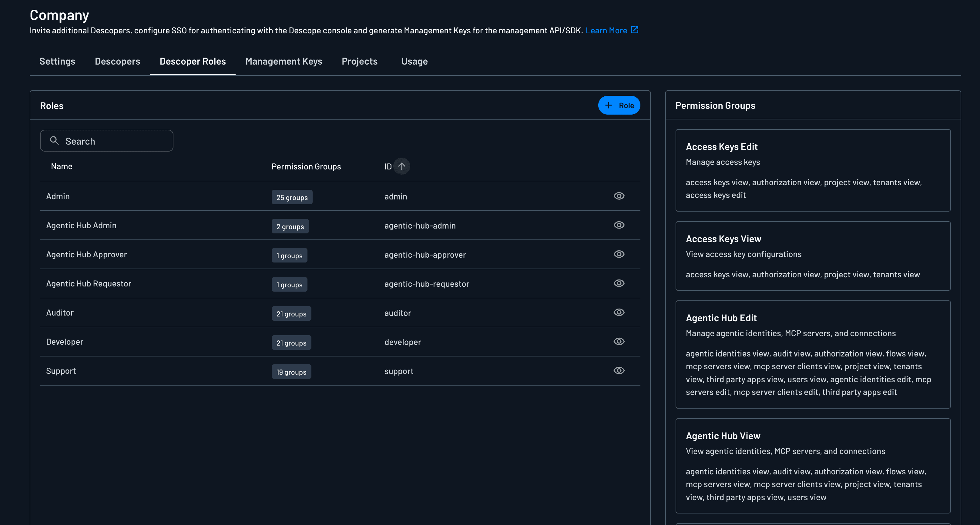Viewport: 980px width, 525px height.
Task: Click the 21 groups badge for Developer
Action: tap(291, 343)
